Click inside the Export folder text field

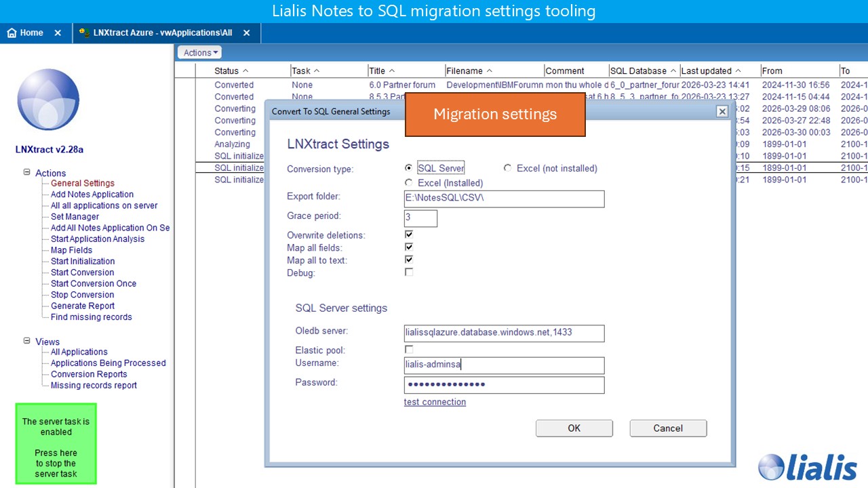504,199
